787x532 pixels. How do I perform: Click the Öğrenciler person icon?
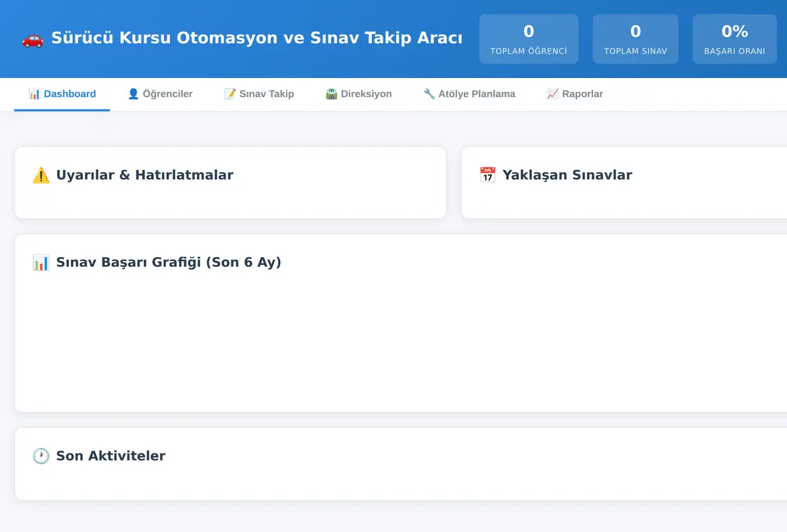133,94
